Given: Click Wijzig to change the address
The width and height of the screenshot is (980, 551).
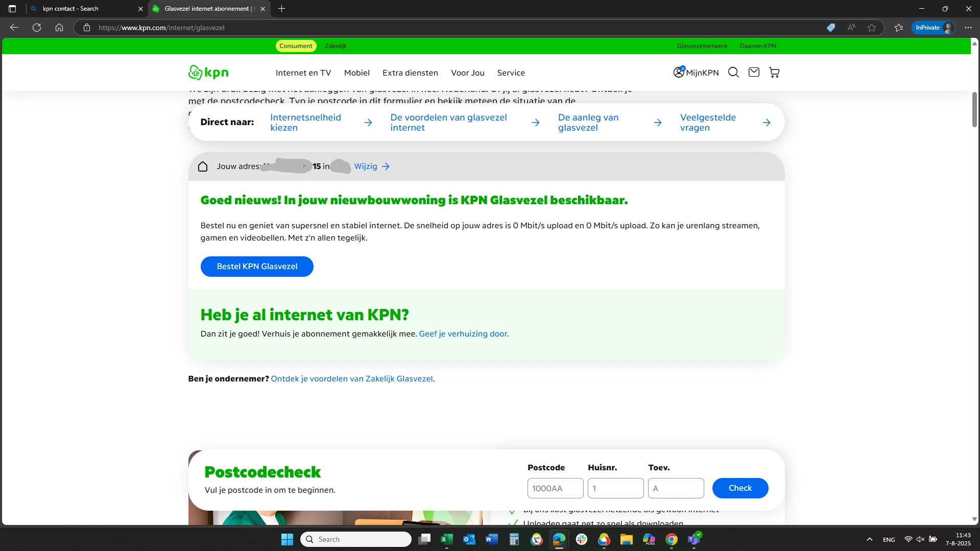Looking at the screenshot, I should (x=372, y=166).
